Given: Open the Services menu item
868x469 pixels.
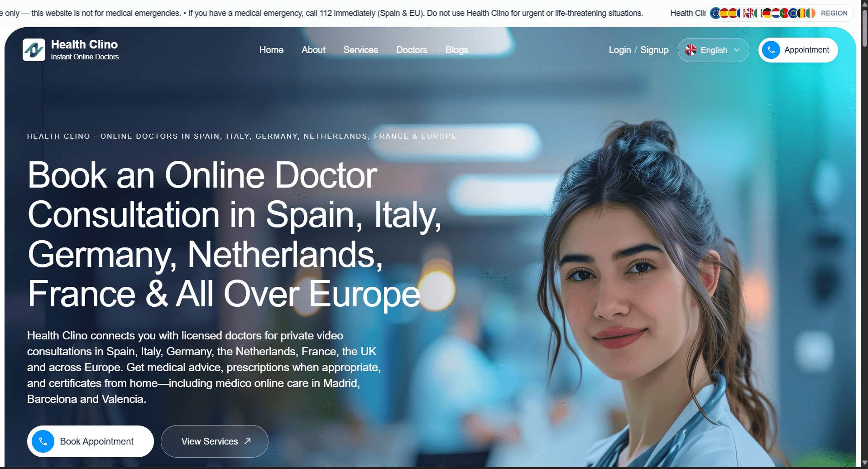Looking at the screenshot, I should (360, 50).
